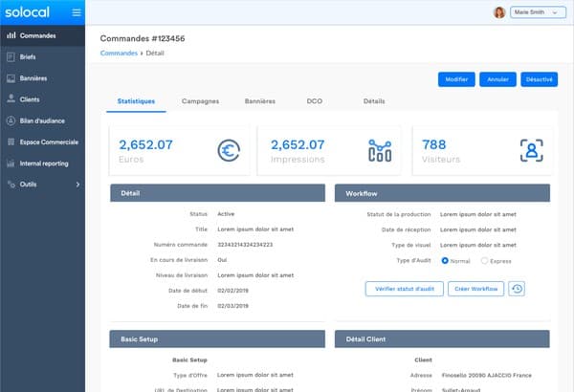The width and height of the screenshot is (574, 392).
Task: Select the Normal audit type radio button
Action: 445,260
